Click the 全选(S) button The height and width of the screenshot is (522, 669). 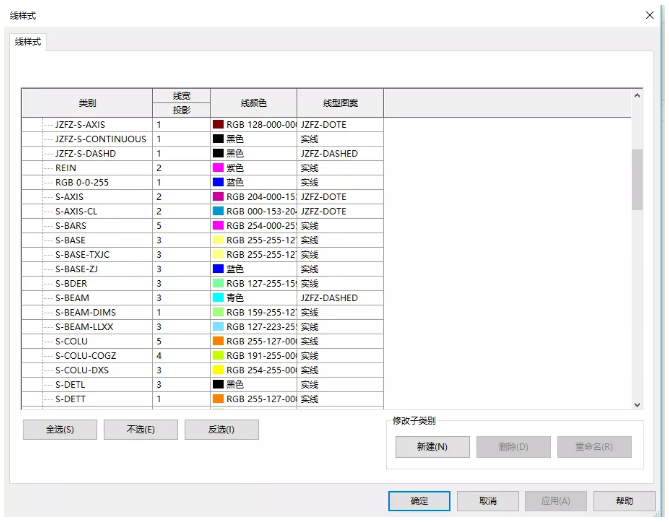coord(60,429)
